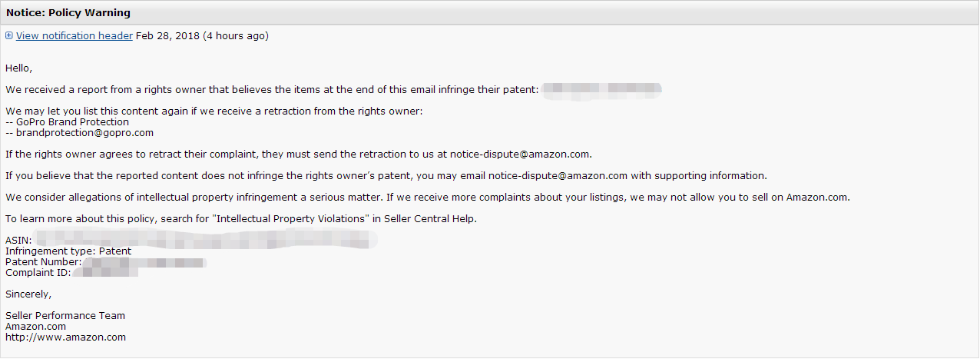Viewport: 980px width, 359px height.
Task: Click the Sincerely closing line
Action: [x=28, y=294]
